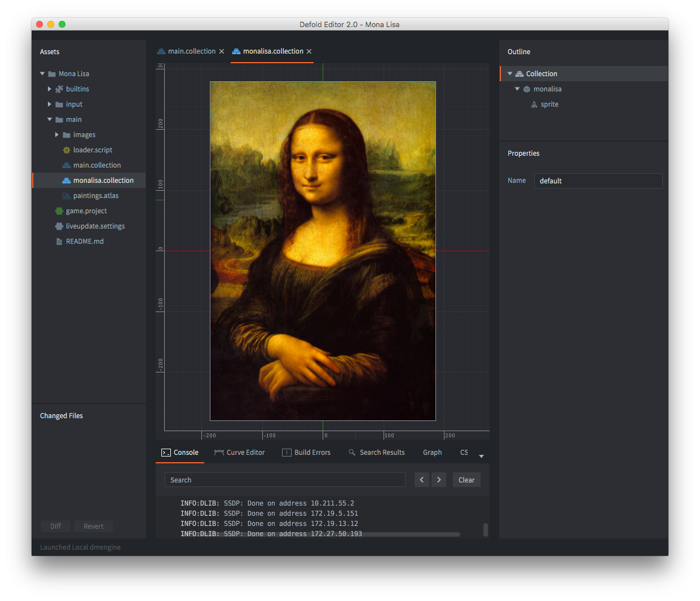Screen dimensions: 700x601
Task: Expand the input folder
Action: pos(49,104)
